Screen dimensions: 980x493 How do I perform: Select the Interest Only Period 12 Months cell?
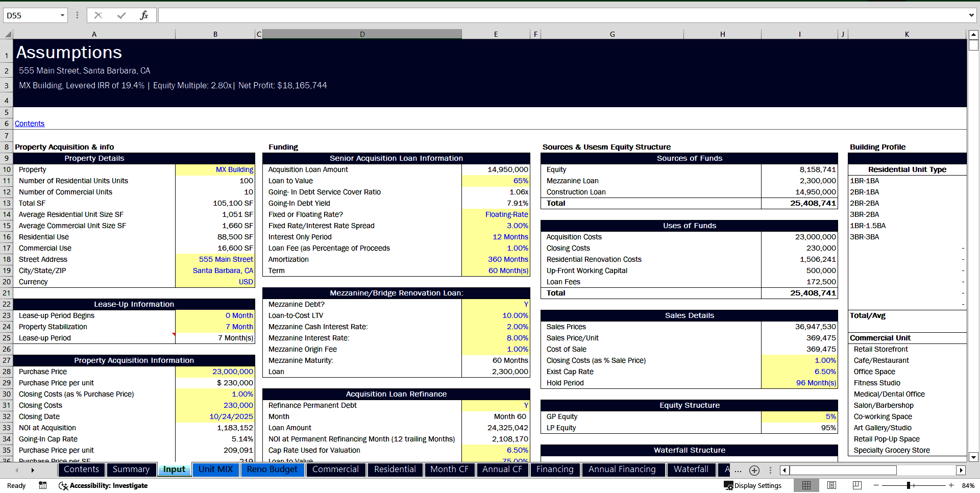[x=496, y=237]
